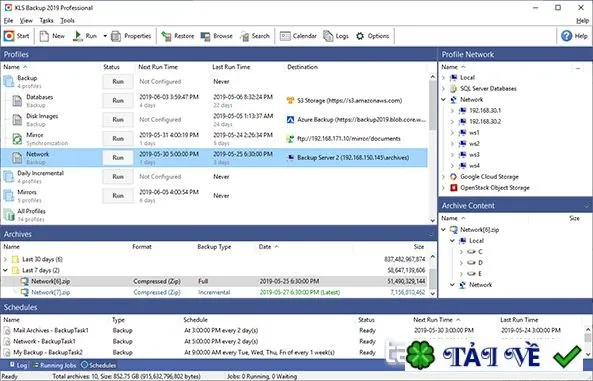Run the Daily Incremental profile group
The image size is (593, 381).
(x=118, y=176)
